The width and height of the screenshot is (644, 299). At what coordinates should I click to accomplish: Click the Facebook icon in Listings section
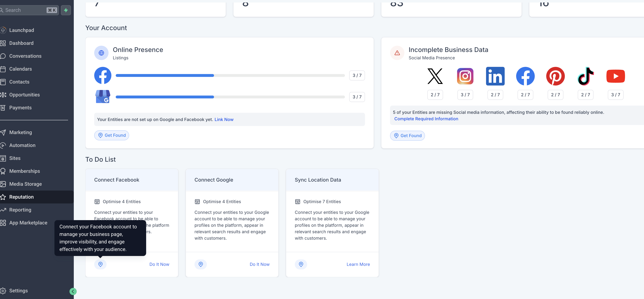click(x=102, y=75)
